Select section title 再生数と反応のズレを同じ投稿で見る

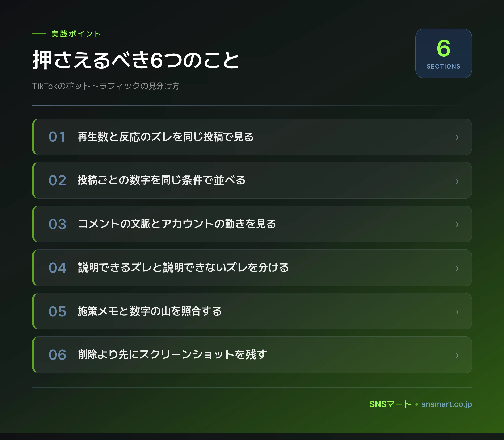click(166, 137)
